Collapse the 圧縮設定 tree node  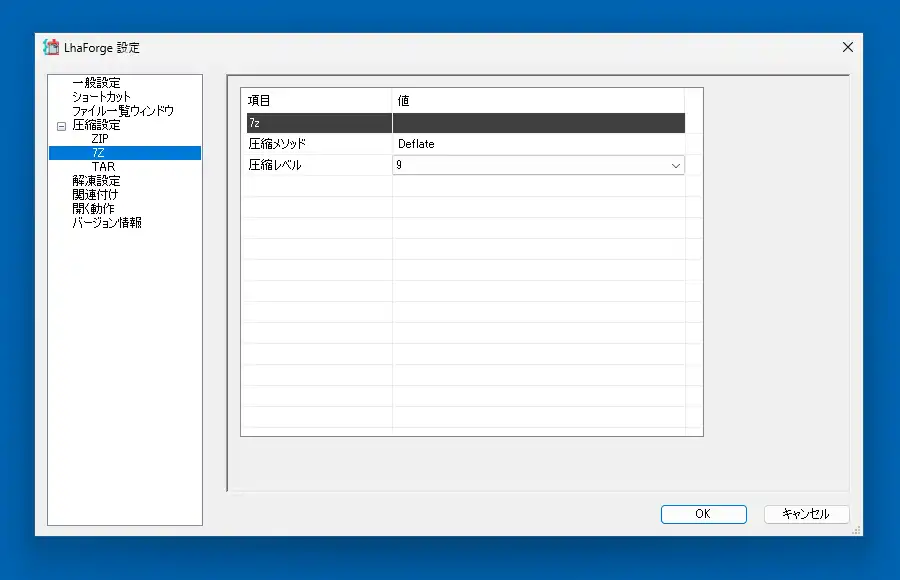(61, 126)
